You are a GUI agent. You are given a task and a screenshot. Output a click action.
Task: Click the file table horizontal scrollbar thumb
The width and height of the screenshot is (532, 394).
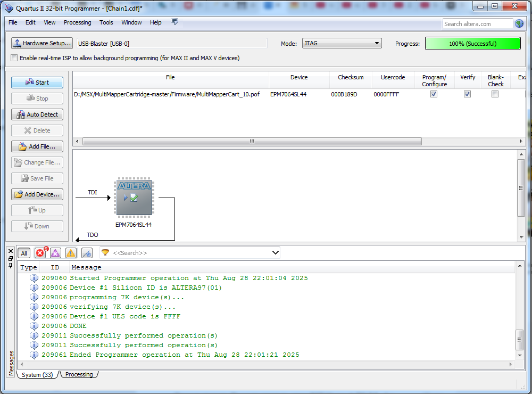[252, 141]
